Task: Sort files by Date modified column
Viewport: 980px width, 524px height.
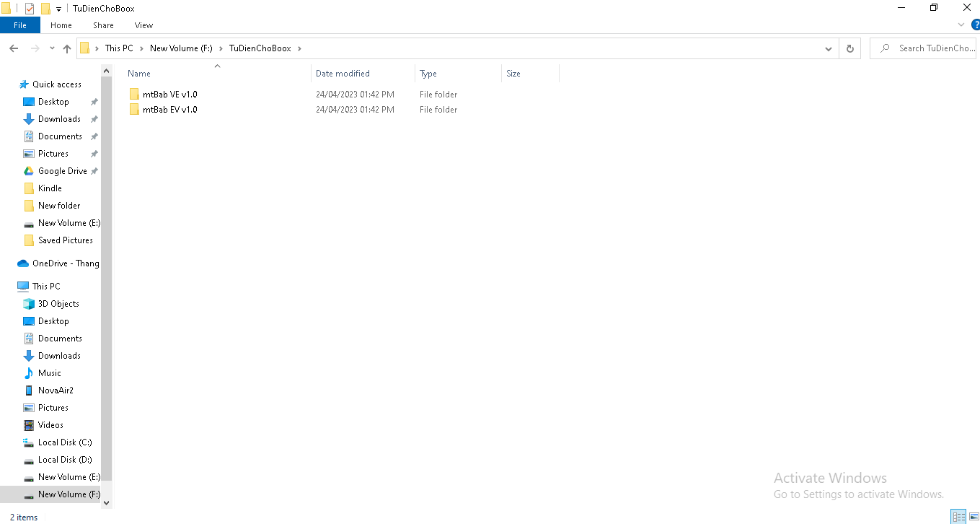Action: click(343, 74)
